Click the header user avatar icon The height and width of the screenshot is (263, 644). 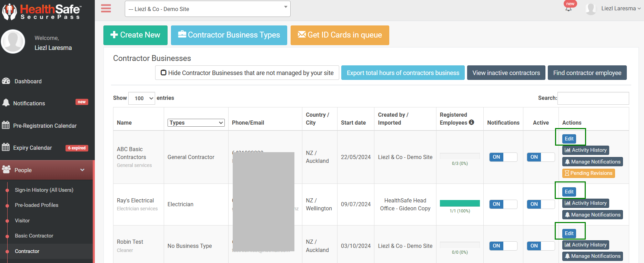click(x=591, y=9)
